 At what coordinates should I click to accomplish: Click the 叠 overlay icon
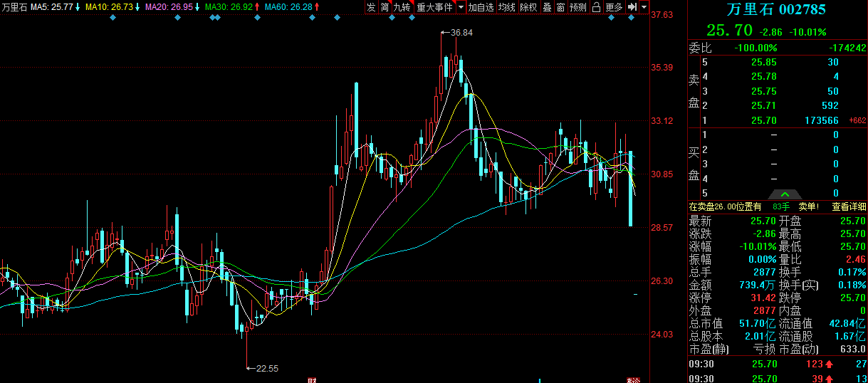click(547, 7)
